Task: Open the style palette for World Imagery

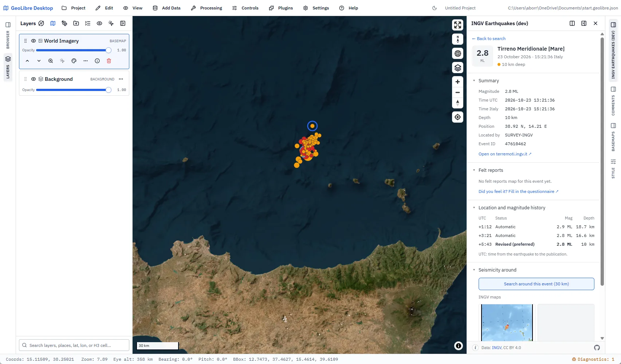Action: [74, 61]
